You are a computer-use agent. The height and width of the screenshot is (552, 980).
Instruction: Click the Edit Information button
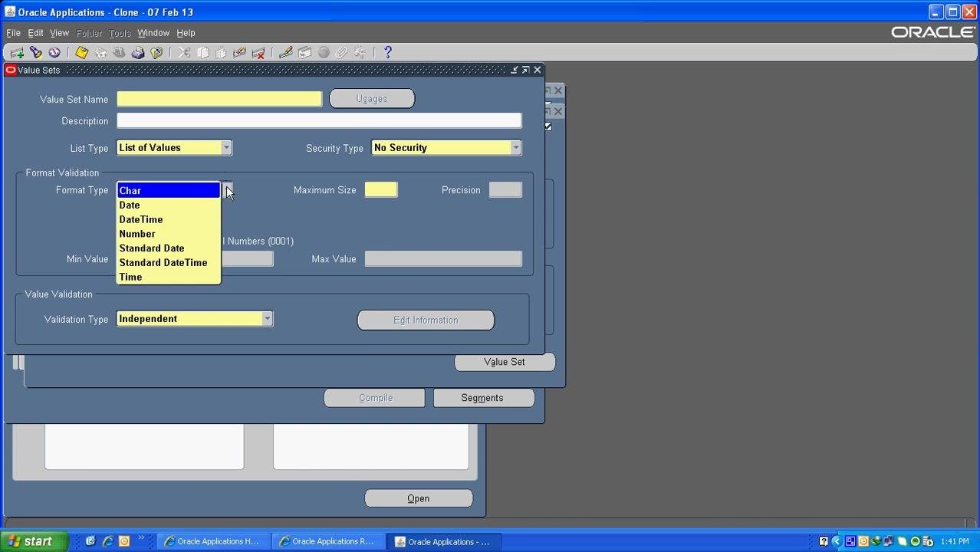tap(426, 320)
